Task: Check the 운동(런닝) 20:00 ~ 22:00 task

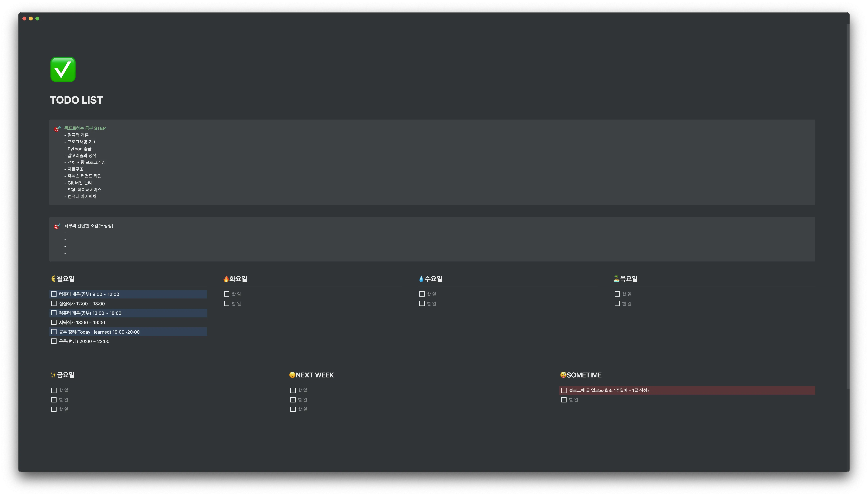Action: 54,341
